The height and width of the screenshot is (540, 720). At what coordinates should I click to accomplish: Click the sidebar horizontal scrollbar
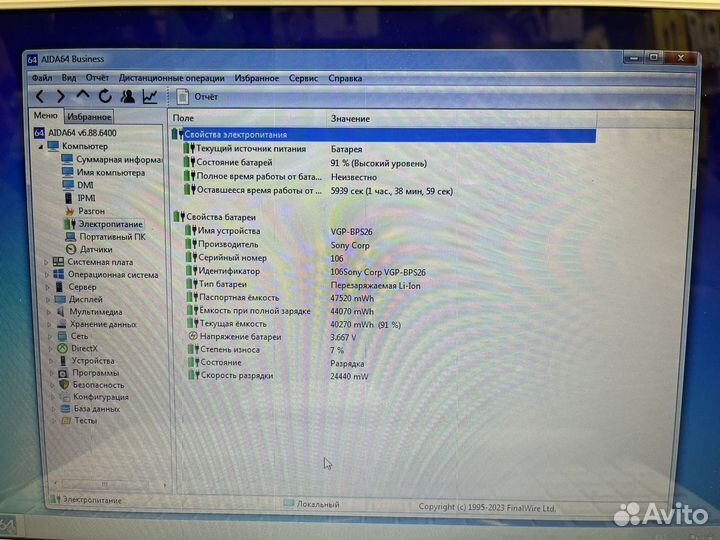click(x=109, y=484)
